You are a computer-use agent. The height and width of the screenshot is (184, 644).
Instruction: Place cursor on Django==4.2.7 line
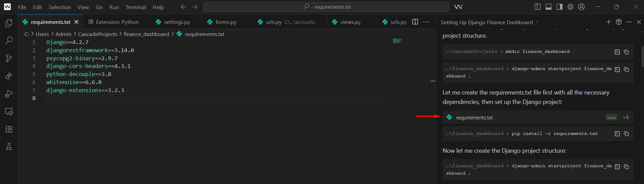pos(67,42)
